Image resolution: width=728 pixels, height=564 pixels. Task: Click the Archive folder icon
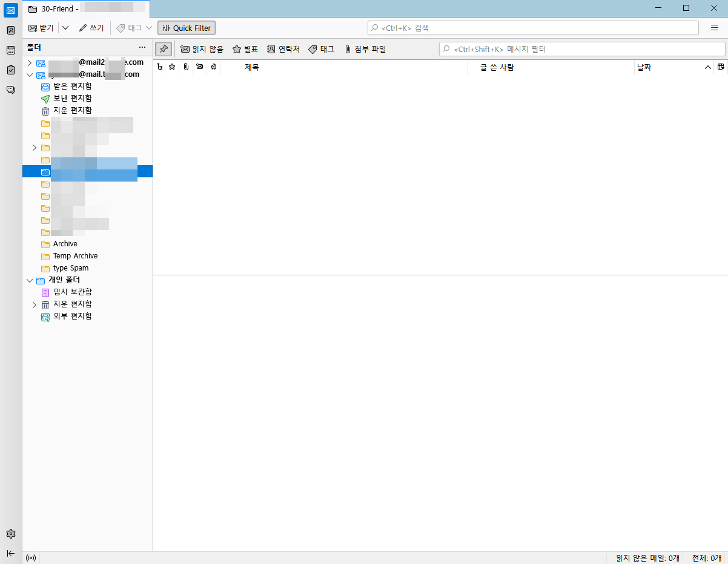45,244
